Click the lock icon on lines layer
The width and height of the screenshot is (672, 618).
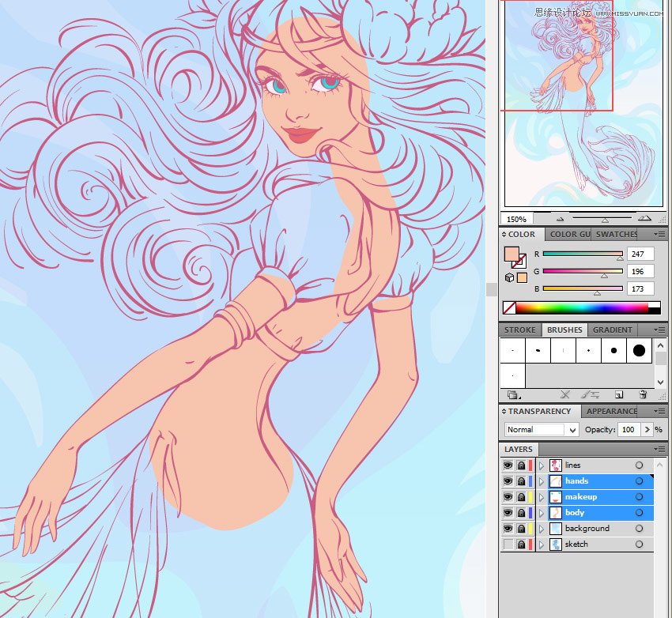(x=521, y=465)
